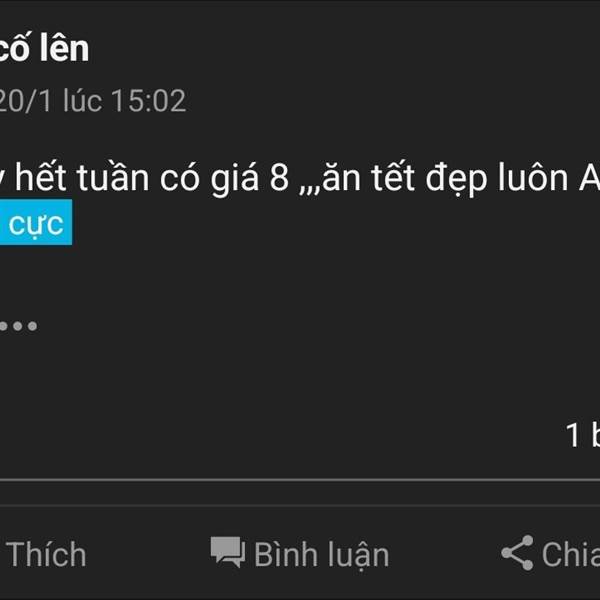Tap the comment speech bubble icon
The image size is (600, 600).
pyautogui.click(x=228, y=552)
